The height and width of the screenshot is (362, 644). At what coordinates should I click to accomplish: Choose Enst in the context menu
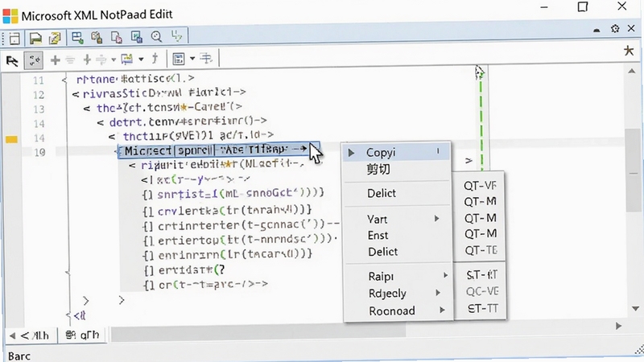(x=396, y=235)
